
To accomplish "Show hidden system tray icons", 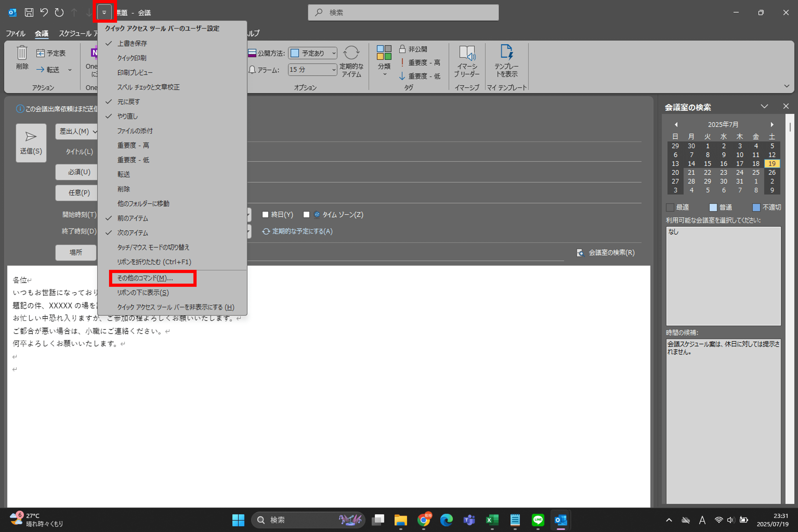I will [669, 520].
